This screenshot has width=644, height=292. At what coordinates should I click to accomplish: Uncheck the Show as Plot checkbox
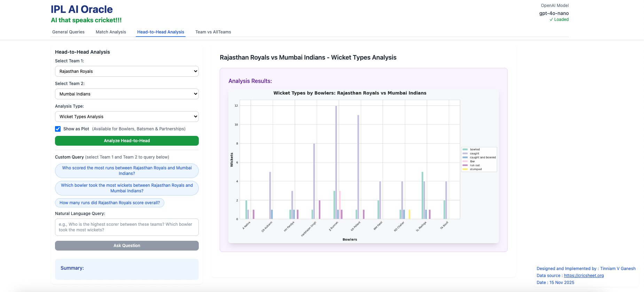click(x=58, y=129)
